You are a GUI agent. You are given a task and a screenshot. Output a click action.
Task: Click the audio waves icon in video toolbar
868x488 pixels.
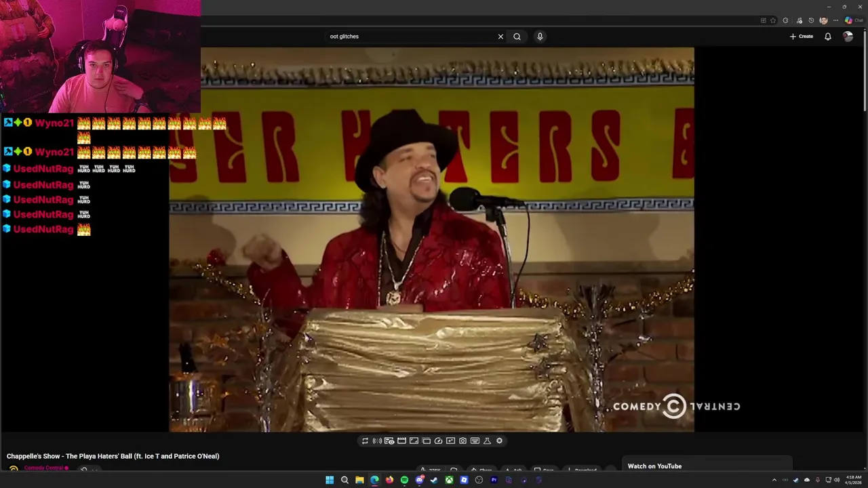377,441
